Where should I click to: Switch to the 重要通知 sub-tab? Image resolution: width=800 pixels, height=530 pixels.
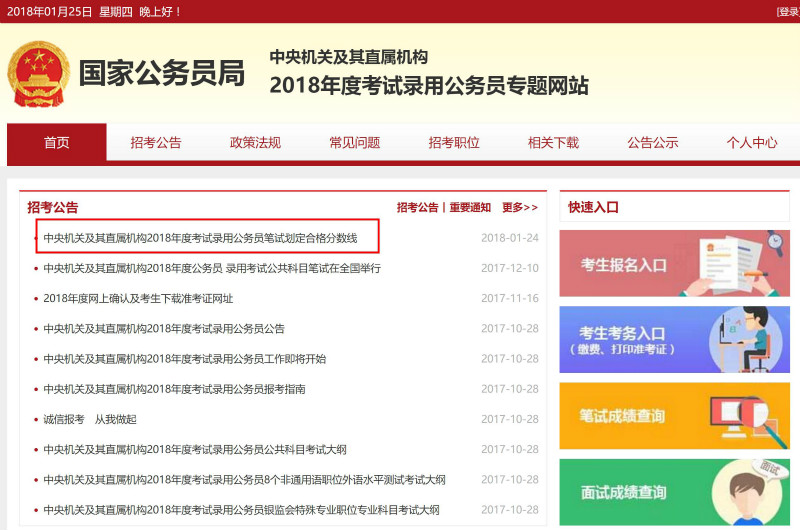[470, 208]
